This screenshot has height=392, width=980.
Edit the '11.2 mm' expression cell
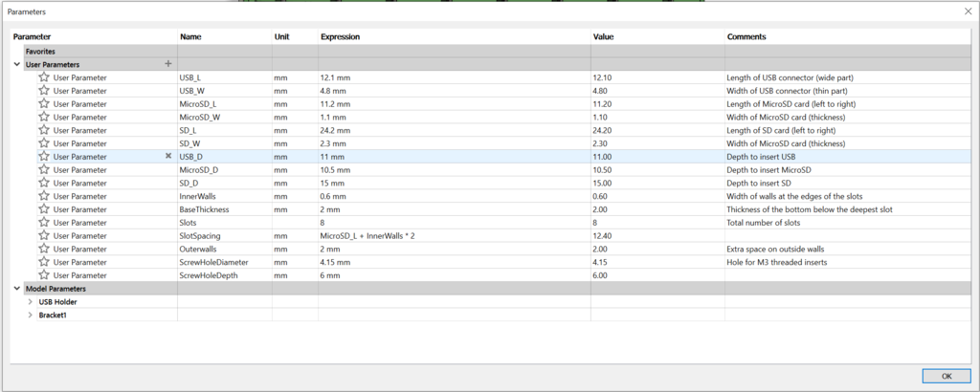[455, 103]
